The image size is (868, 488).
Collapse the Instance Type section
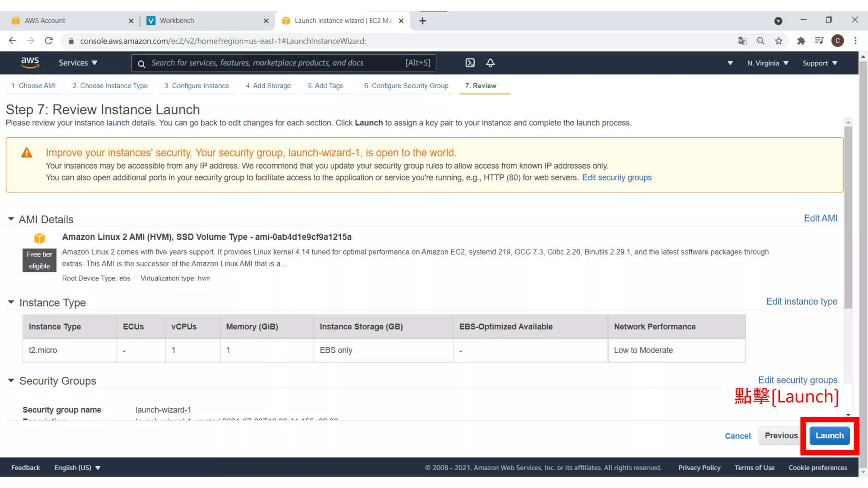(x=11, y=302)
